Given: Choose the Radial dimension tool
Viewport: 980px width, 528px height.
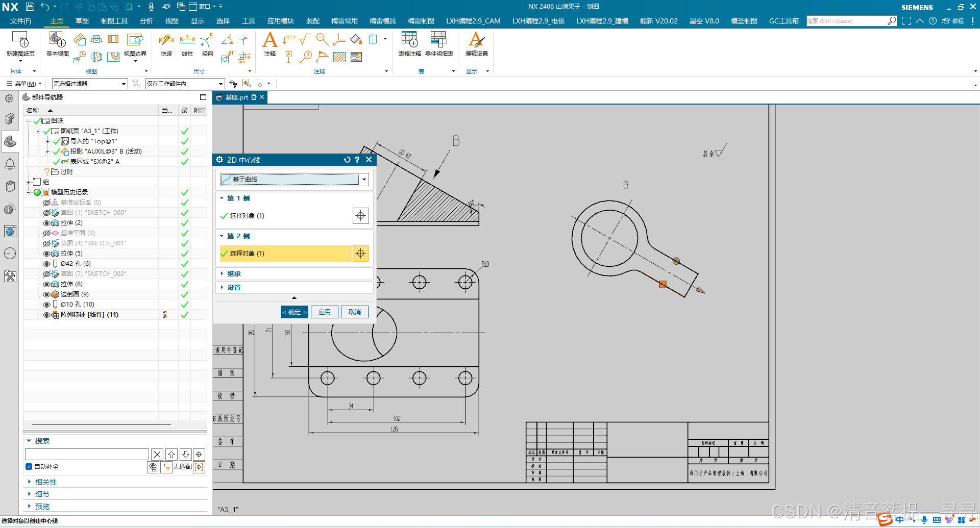Looking at the screenshot, I should pyautogui.click(x=207, y=40).
